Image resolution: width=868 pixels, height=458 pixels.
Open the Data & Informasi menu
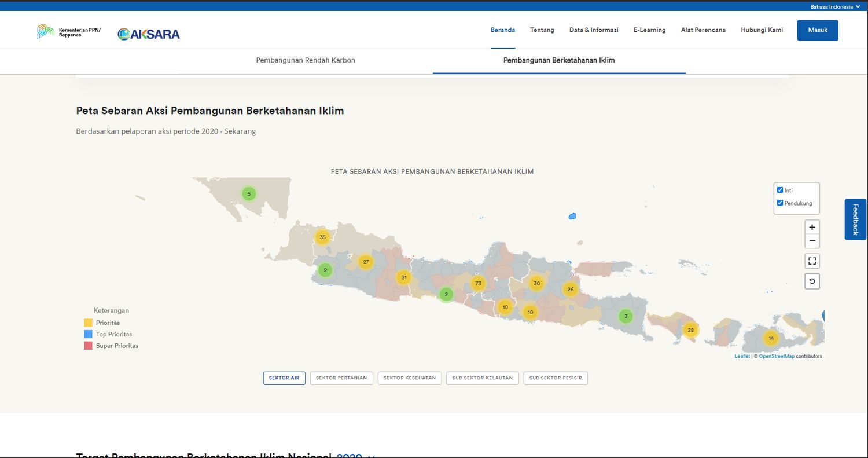[594, 30]
